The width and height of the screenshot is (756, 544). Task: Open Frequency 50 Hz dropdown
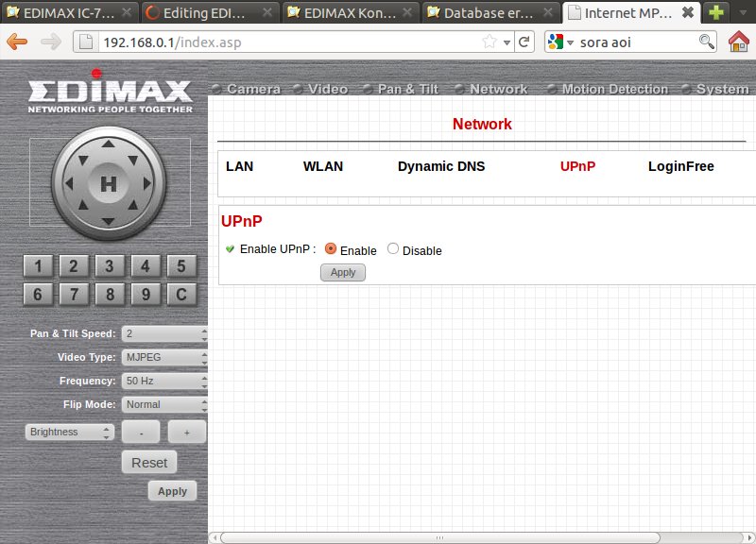tap(164, 381)
